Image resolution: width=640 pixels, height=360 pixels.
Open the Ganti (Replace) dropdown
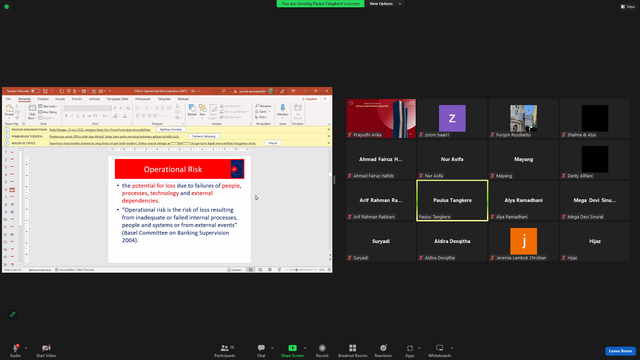coord(263,111)
